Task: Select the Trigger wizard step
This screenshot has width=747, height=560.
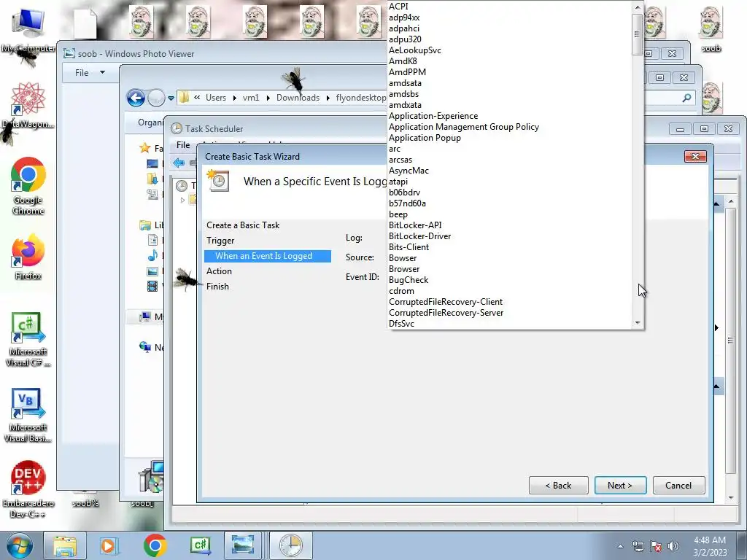Action: click(220, 241)
